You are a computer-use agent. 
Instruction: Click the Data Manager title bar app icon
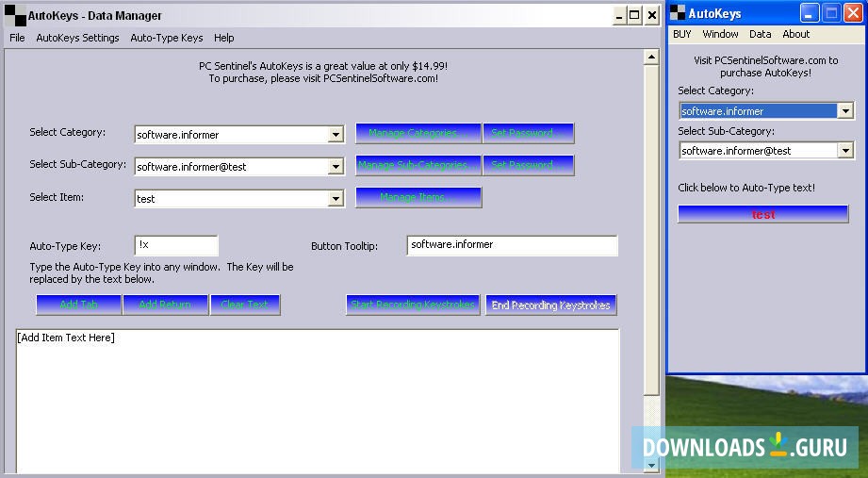[x=15, y=15]
